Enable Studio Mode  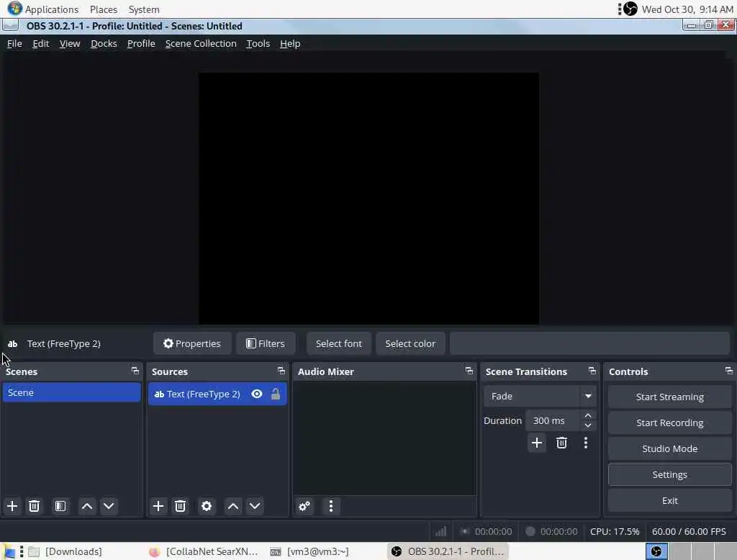[670, 448]
